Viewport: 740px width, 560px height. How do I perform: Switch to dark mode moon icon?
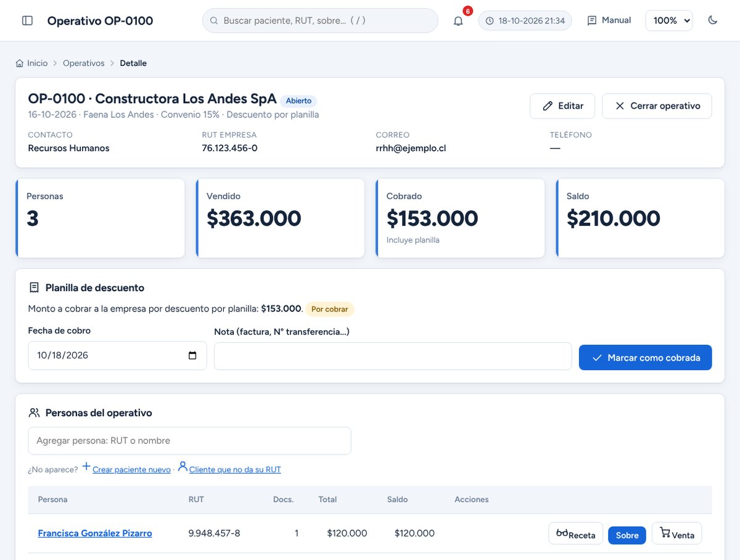[x=713, y=20]
